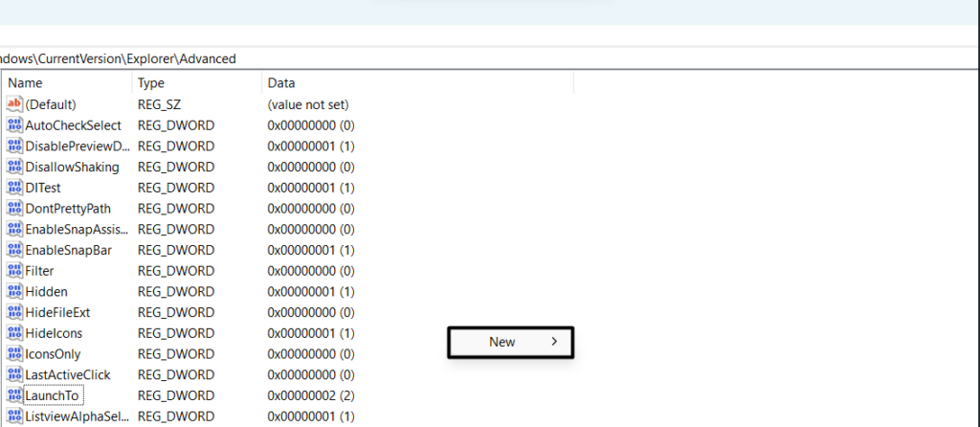Select the LaunchTo DWORD icon

[13, 395]
